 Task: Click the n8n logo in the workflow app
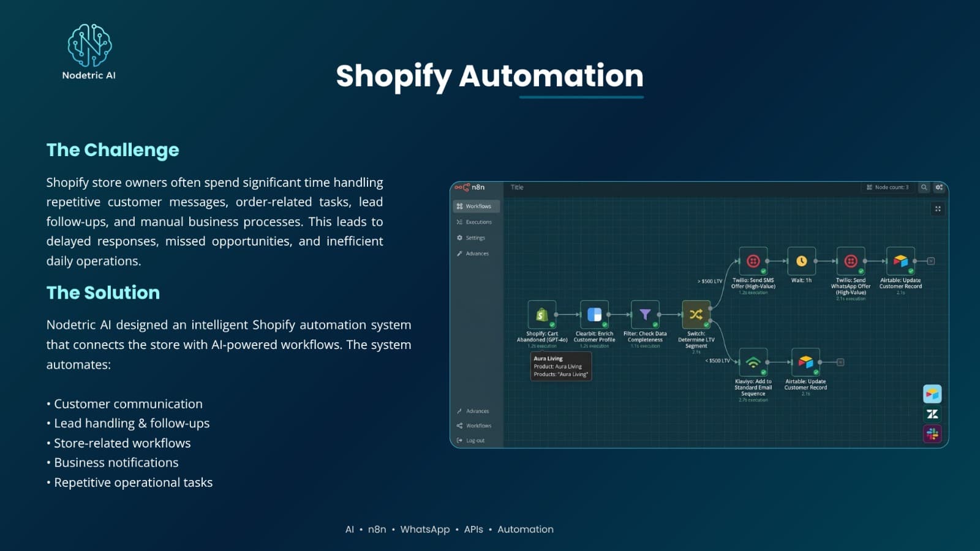coord(470,187)
